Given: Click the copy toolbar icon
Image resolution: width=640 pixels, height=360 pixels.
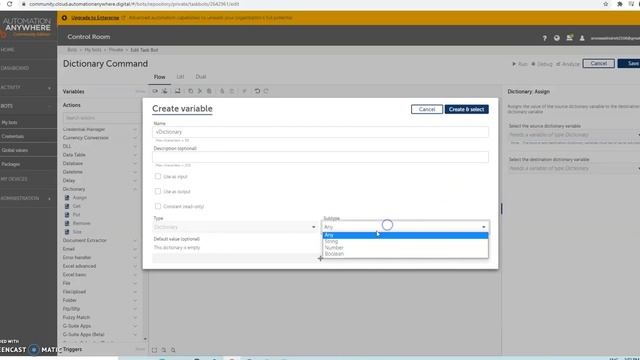Looking at the screenshot, I should click(x=191, y=91).
